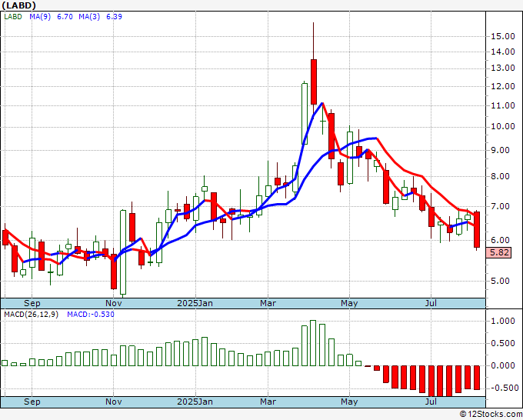This screenshot has width=523, height=420.
Task: Click Nov on the price chart time axis
Action: pos(113,303)
